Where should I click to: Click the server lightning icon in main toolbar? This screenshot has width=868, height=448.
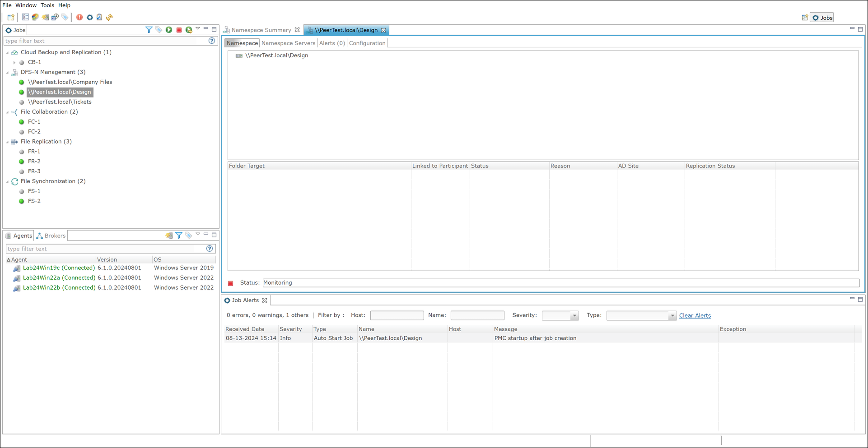tap(45, 17)
